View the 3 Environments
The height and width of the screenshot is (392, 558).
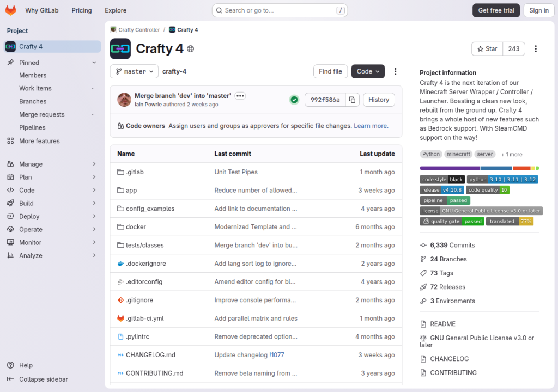[452, 301]
